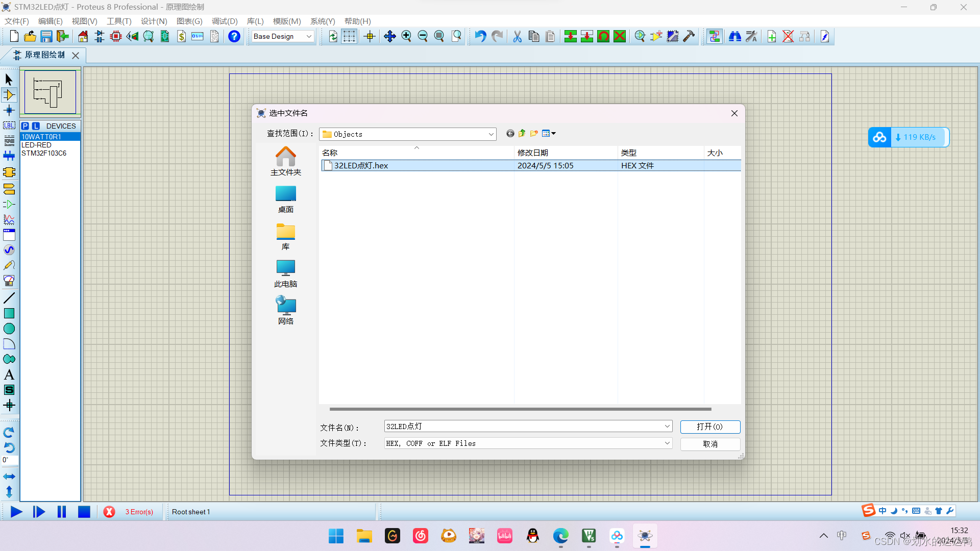Click the 打开(O) button in dialog
Screen dimensions: 980x551
point(710,427)
